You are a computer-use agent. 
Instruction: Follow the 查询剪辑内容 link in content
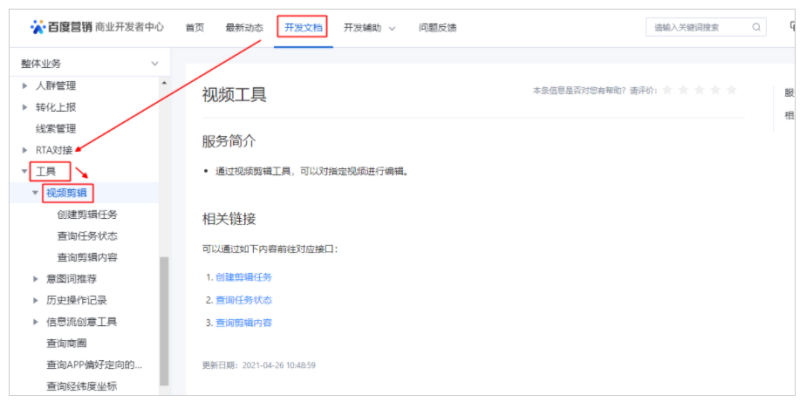244,322
